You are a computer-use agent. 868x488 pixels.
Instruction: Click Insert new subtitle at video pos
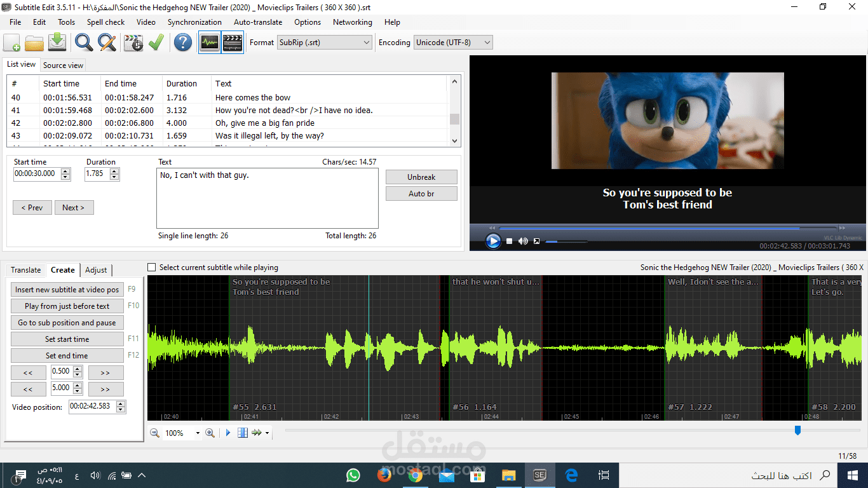click(x=67, y=289)
